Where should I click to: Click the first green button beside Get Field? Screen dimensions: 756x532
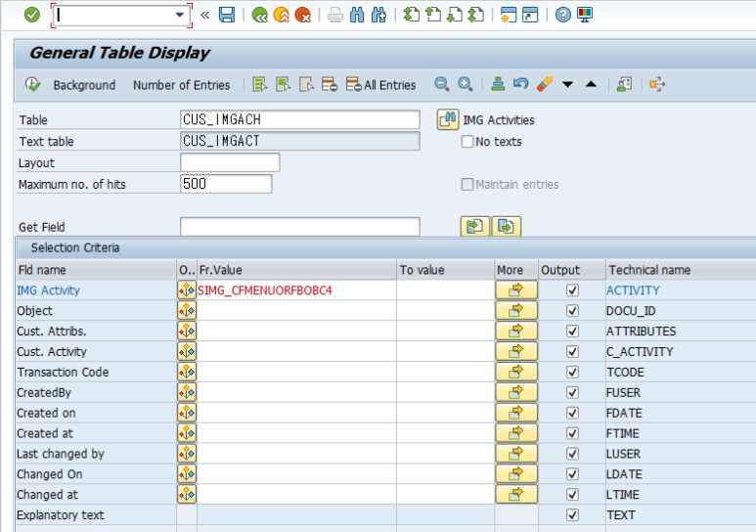coord(475,226)
